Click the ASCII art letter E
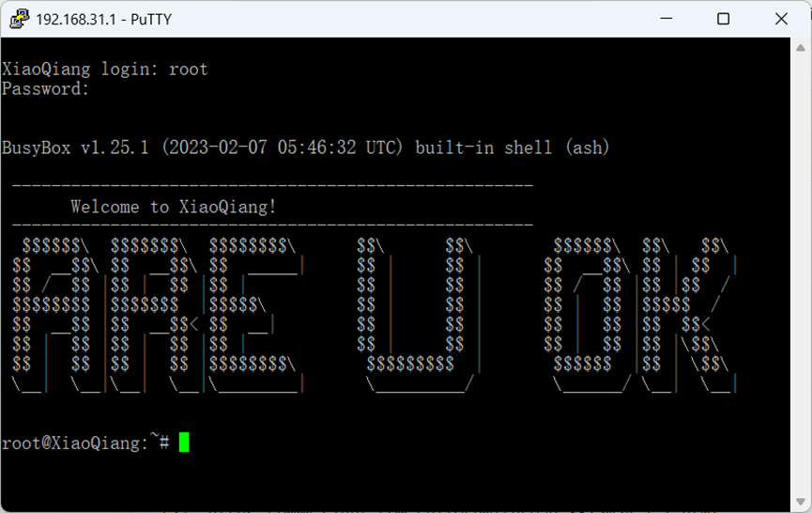Image resolution: width=812 pixels, height=513 pixels. pyautogui.click(x=256, y=315)
